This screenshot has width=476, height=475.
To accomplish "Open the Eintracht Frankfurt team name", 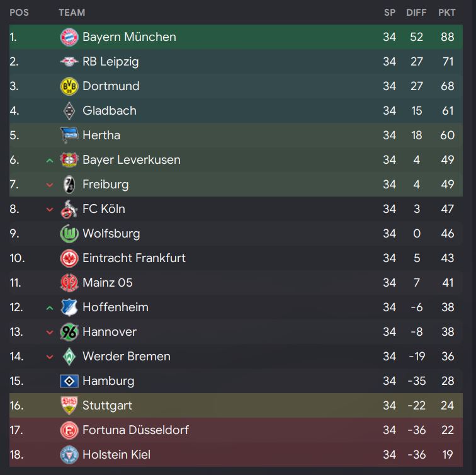I will click(134, 258).
